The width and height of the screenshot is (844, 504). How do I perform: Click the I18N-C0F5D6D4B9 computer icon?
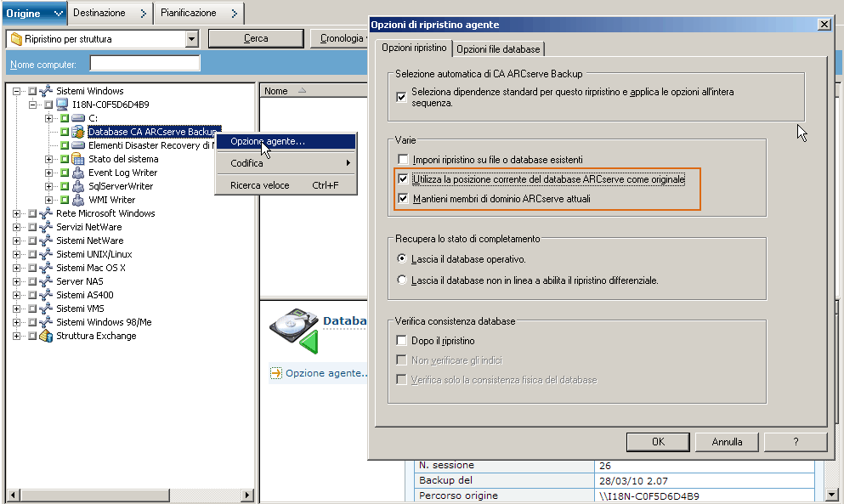point(62,105)
